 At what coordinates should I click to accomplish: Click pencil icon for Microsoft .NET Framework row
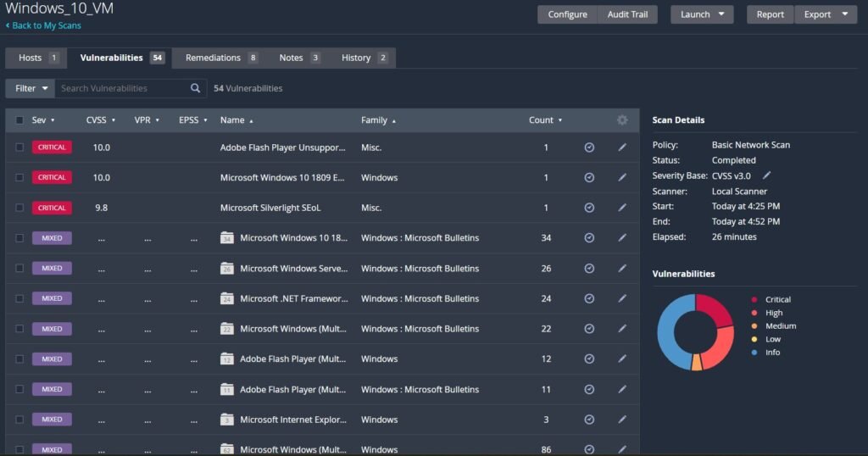pyautogui.click(x=622, y=298)
